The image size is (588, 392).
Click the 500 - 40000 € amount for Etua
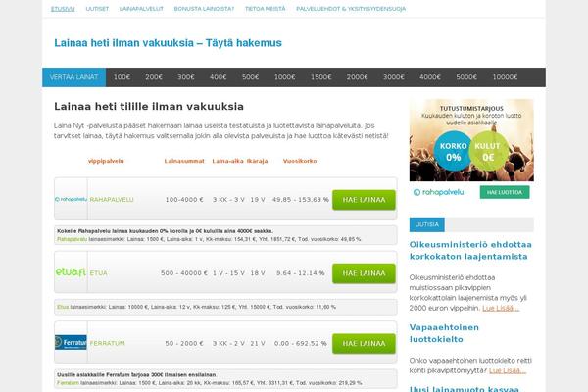coord(184,273)
